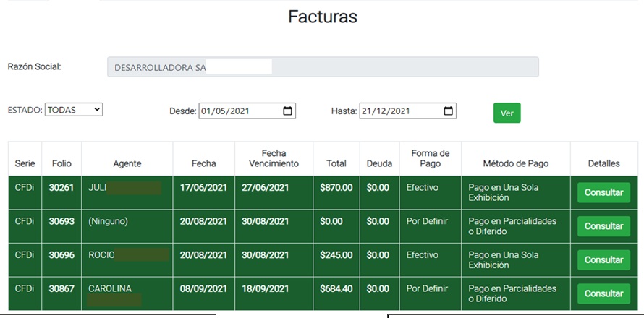
Task: Click the (Ninguno) agent cell
Action: click(x=108, y=221)
